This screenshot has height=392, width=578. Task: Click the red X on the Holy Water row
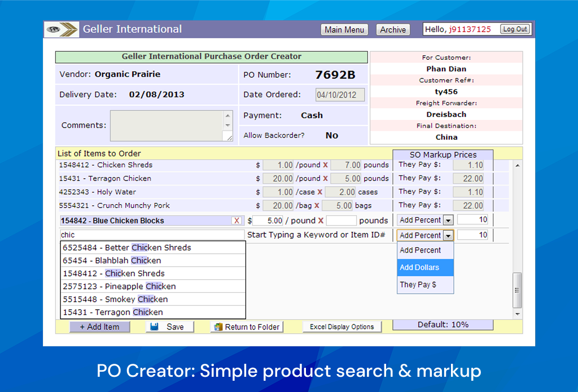coord(319,192)
